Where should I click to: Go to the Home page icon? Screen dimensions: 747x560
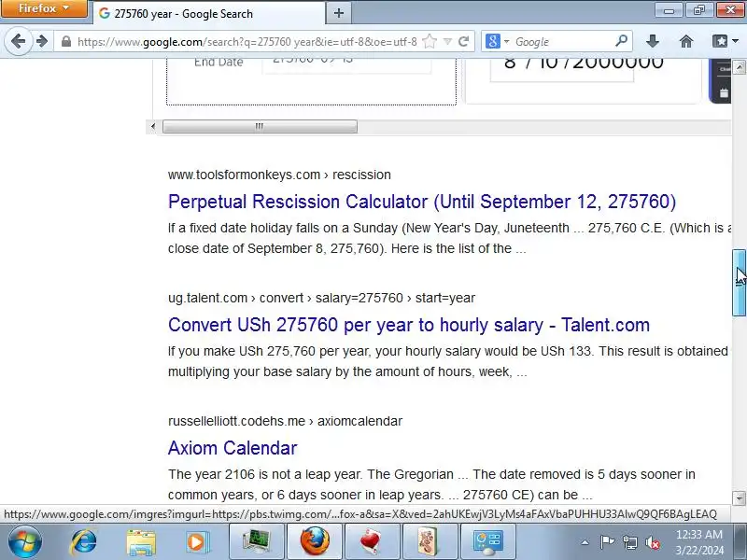tap(686, 41)
